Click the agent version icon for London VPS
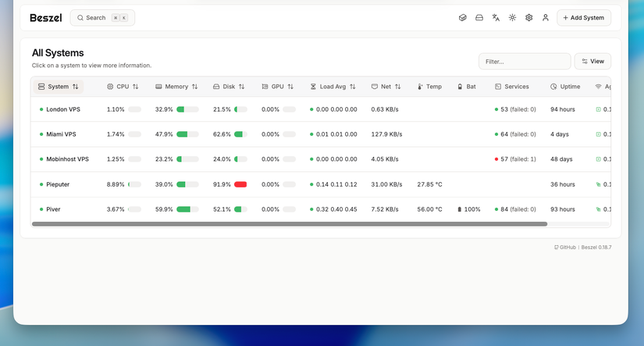 pyautogui.click(x=599, y=109)
